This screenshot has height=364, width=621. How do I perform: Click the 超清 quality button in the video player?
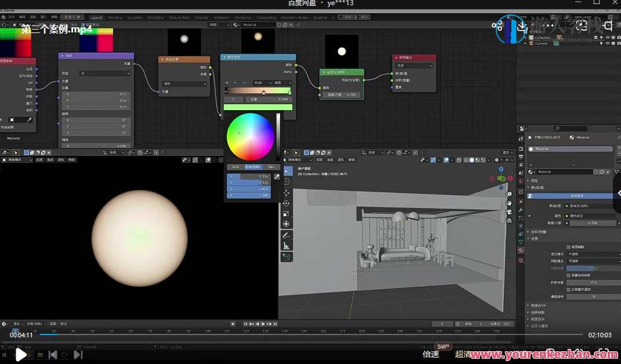point(467,354)
